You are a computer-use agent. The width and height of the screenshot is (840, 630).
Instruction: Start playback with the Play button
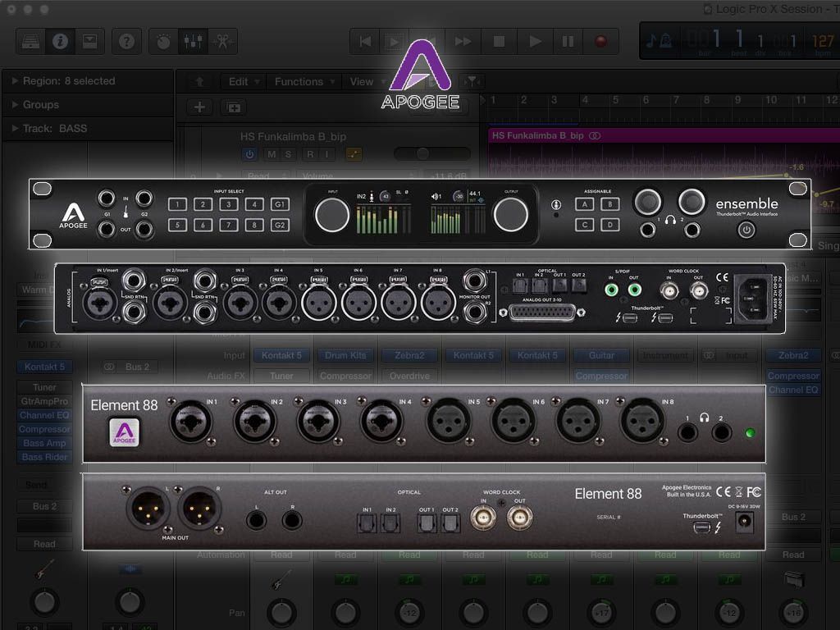[x=534, y=41]
